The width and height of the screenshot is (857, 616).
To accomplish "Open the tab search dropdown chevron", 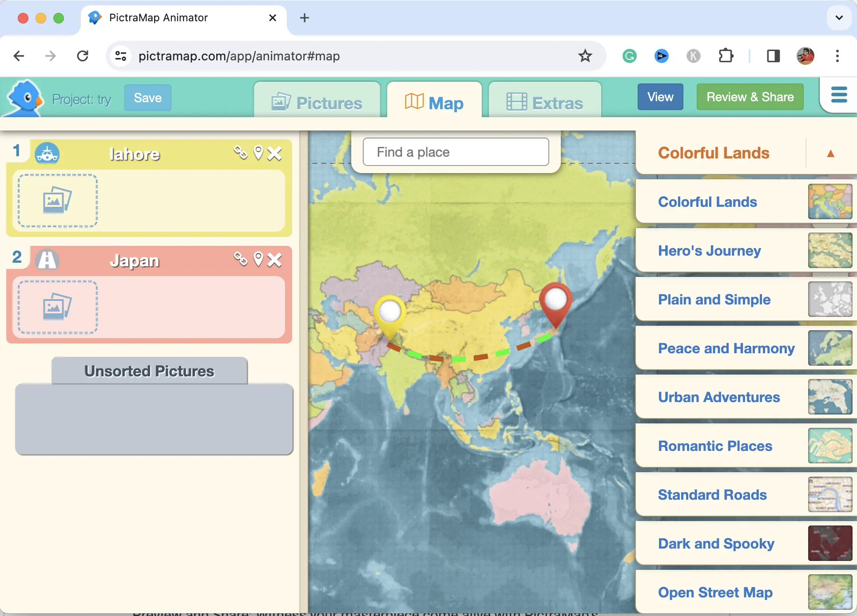I will tap(839, 18).
